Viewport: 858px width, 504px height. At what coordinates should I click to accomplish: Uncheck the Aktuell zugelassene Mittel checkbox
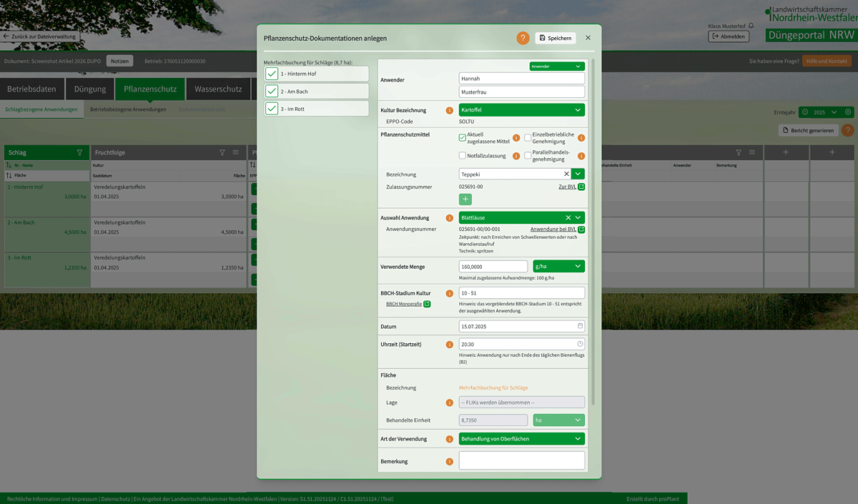click(463, 138)
